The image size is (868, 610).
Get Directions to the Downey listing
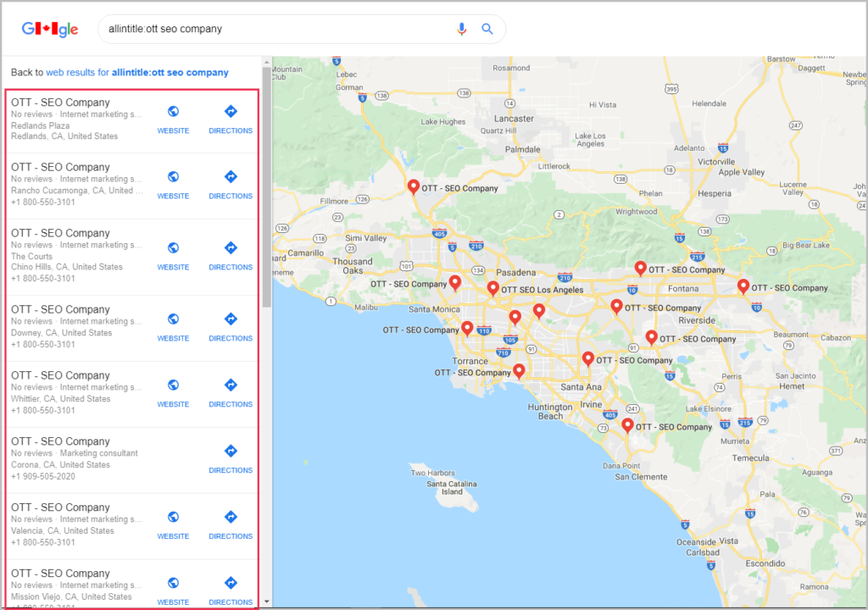pos(231,326)
